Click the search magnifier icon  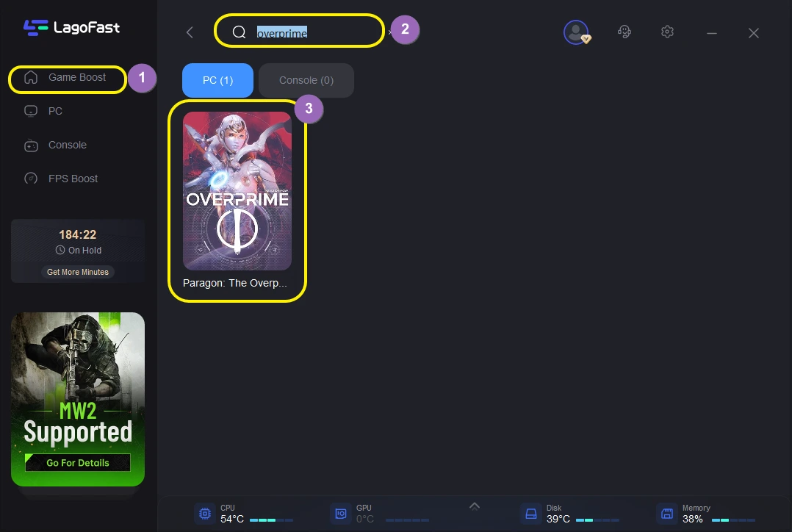239,32
